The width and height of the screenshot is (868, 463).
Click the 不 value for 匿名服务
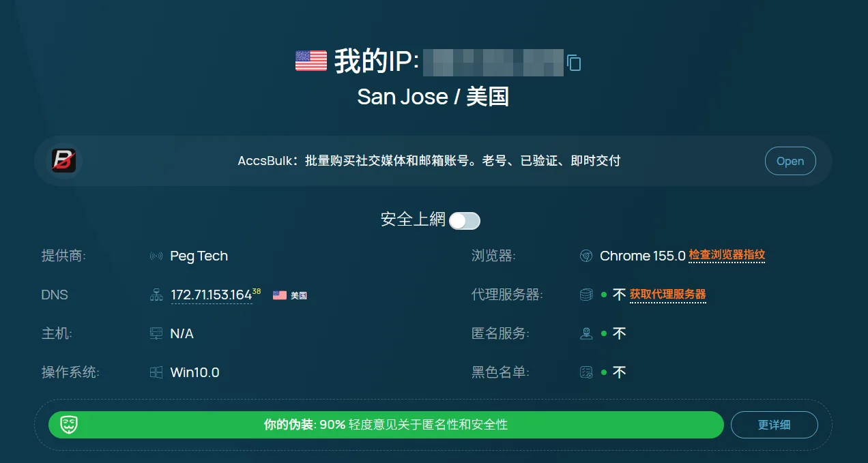coord(620,333)
